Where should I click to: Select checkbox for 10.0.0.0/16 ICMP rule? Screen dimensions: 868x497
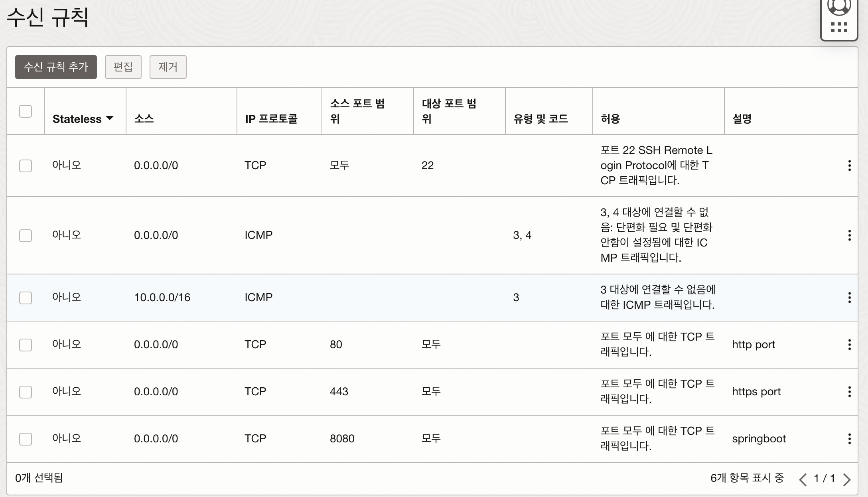click(26, 298)
